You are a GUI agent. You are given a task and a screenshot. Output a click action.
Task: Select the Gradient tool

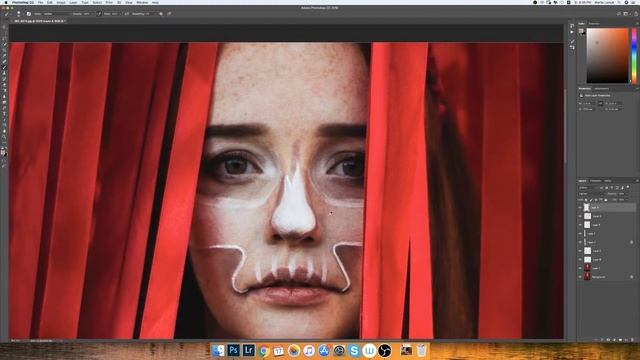(x=4, y=90)
